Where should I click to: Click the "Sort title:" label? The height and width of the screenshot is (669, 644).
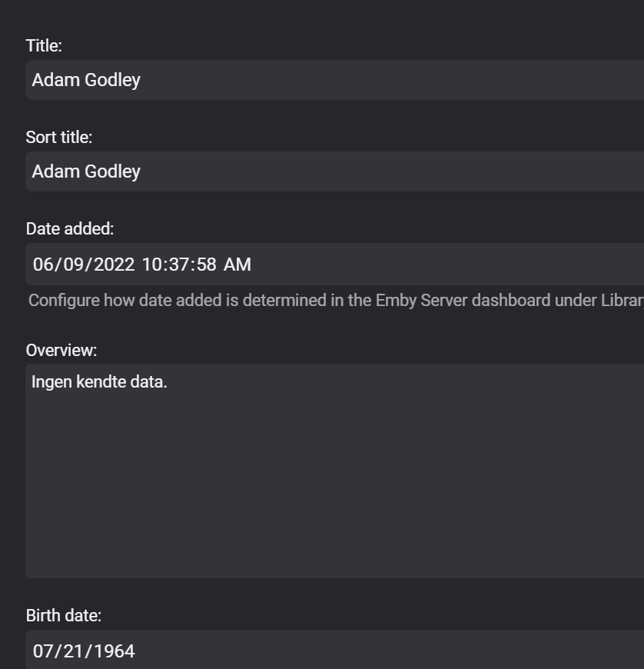pos(59,138)
